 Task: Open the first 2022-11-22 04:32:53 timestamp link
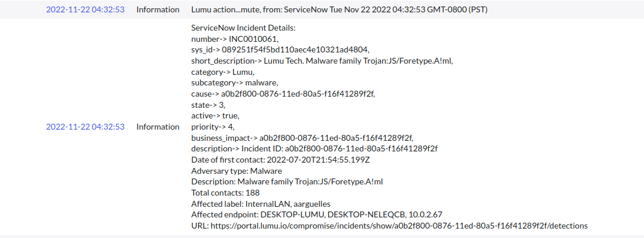coord(85,9)
